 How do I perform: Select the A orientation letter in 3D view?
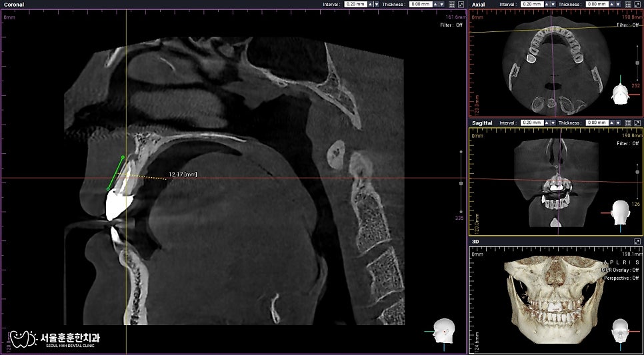tap(605, 262)
